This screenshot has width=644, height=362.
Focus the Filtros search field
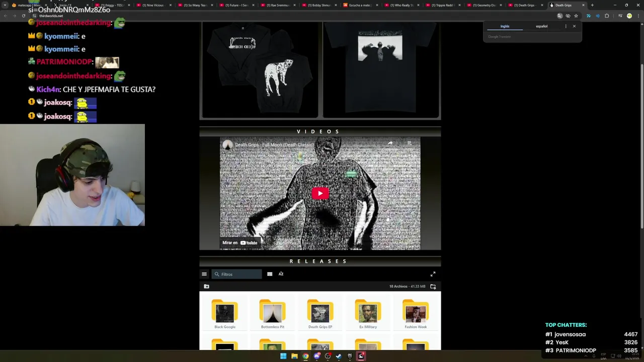coord(236,274)
